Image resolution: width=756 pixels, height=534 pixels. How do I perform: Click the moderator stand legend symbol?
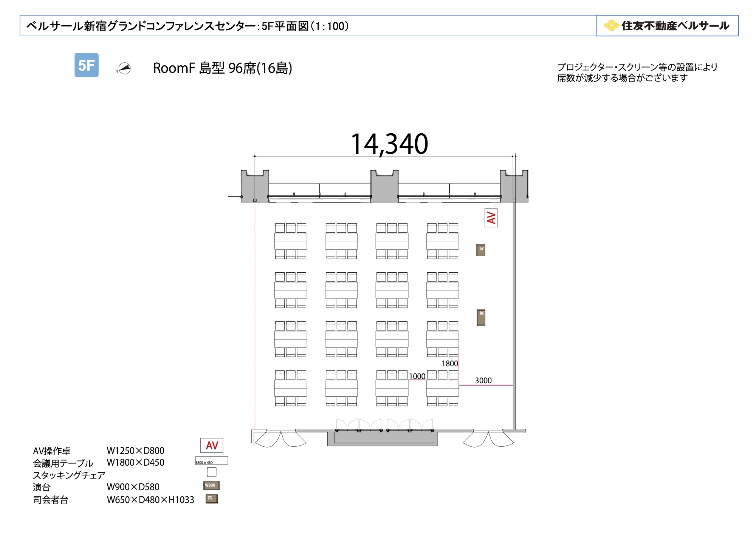[x=212, y=499]
